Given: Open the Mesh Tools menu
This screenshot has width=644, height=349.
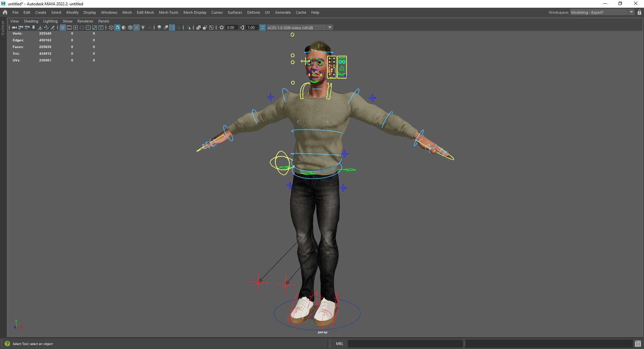Looking at the screenshot, I should click(x=168, y=12).
